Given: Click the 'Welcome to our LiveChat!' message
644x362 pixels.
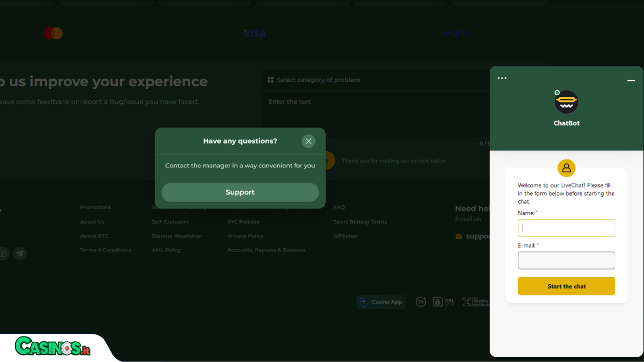Looking at the screenshot, I should (566, 193).
